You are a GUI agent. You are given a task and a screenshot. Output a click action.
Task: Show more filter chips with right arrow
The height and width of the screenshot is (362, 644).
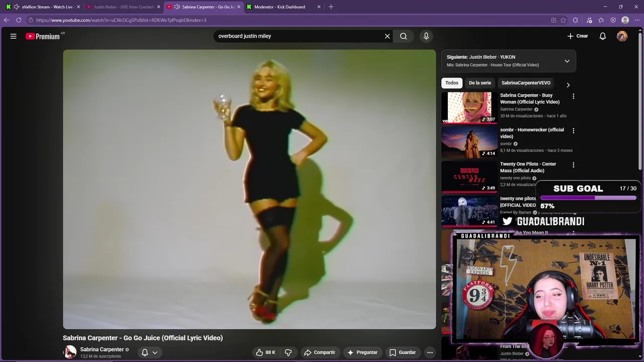click(x=568, y=85)
